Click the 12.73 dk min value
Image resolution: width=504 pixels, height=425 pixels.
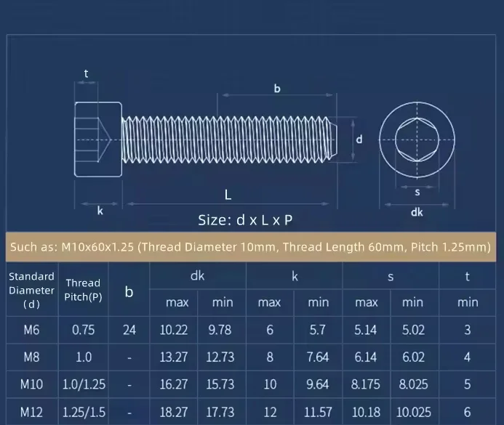coord(220,357)
